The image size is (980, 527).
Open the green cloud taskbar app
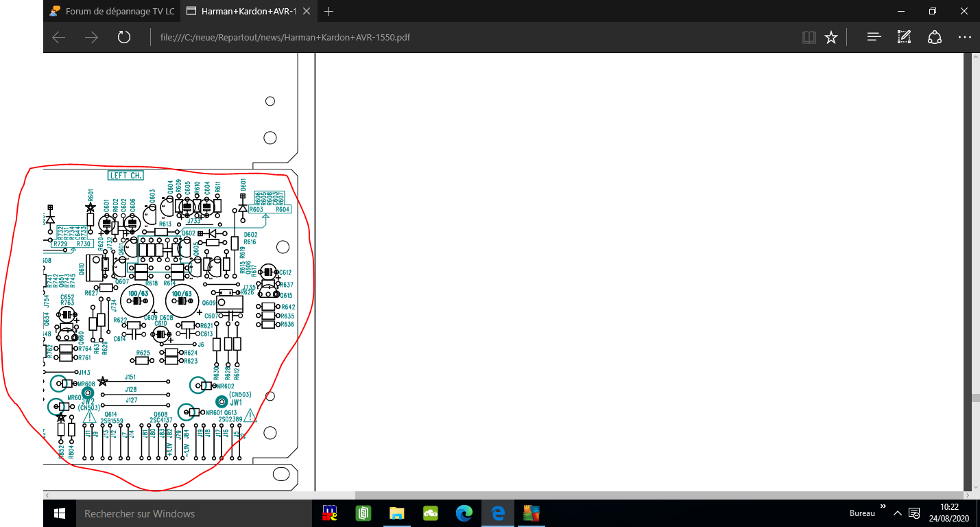pos(431,513)
